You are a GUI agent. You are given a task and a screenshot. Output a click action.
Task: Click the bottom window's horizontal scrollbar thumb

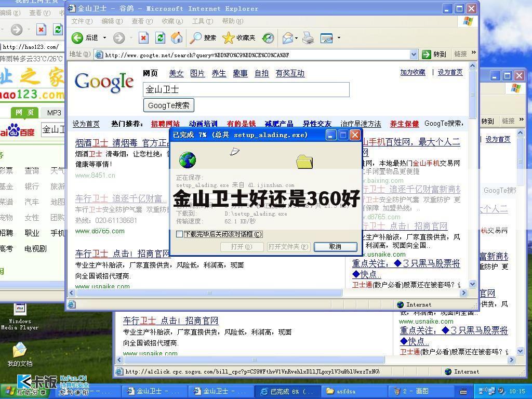coord(254,360)
